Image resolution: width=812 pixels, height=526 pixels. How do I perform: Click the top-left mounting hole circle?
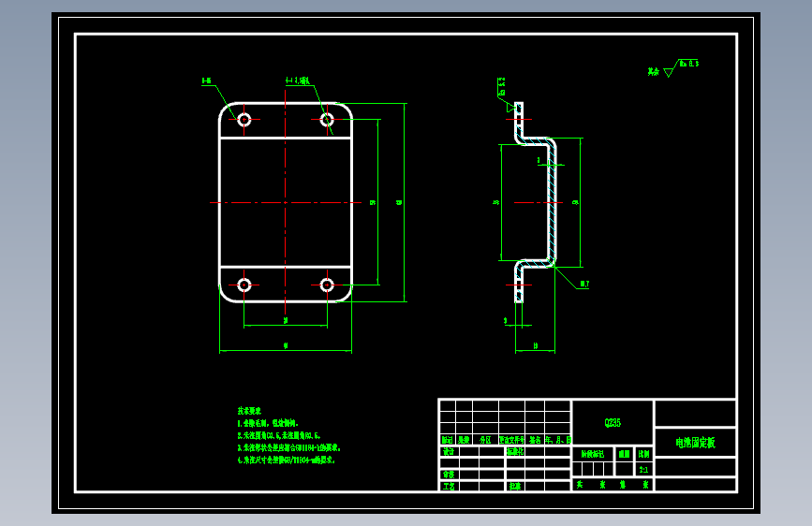coord(244,120)
